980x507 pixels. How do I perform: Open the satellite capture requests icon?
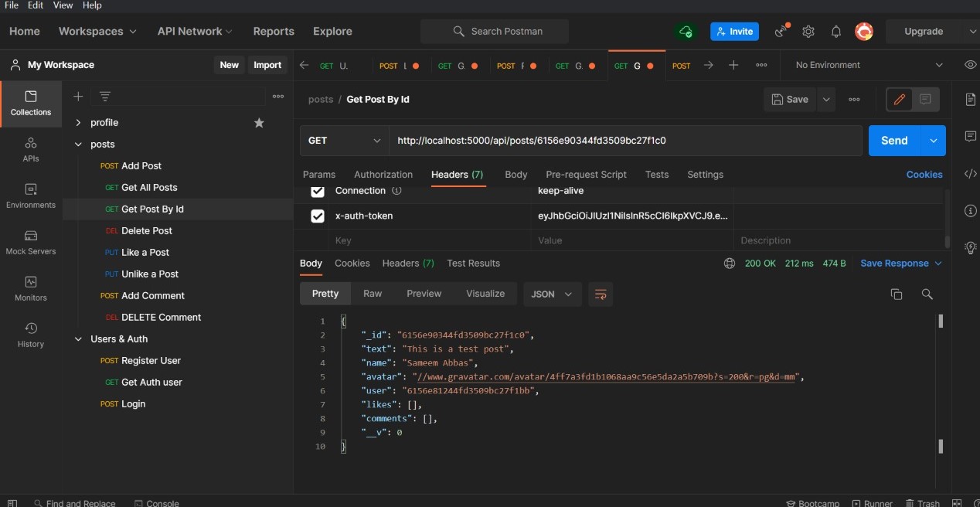782,32
